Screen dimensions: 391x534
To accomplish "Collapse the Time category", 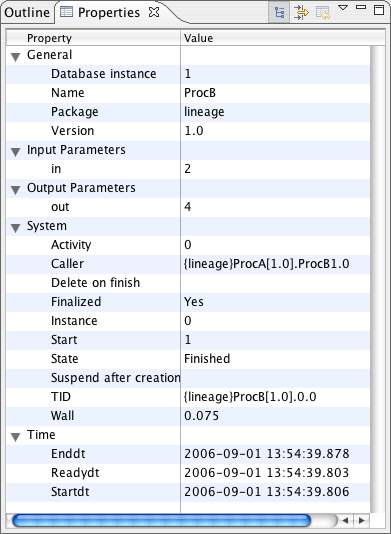I will click(15, 437).
